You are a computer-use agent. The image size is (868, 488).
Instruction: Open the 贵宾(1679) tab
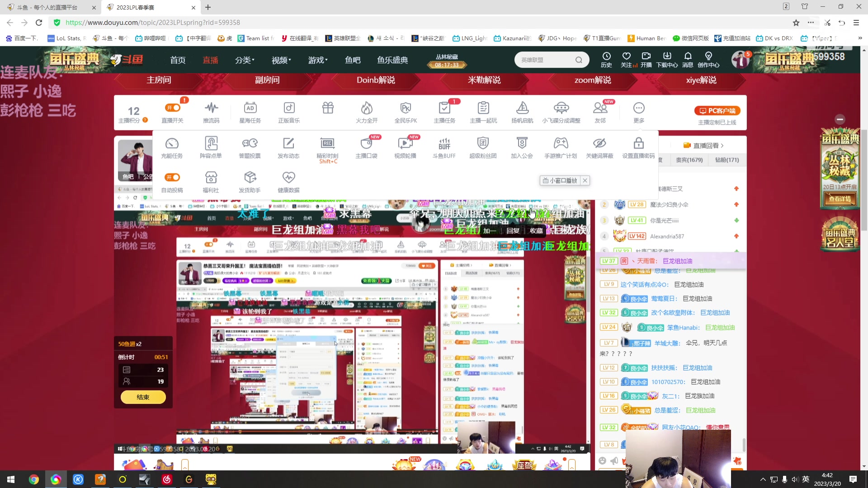[x=689, y=160]
